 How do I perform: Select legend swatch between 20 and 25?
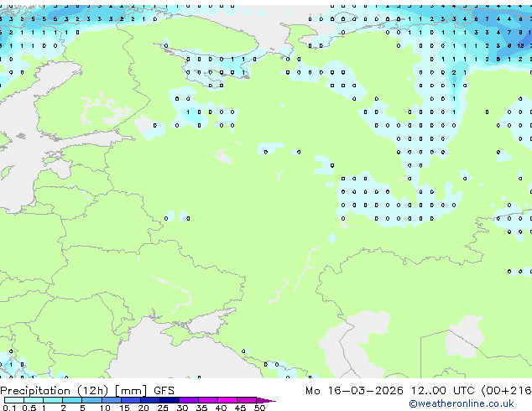tap(149, 400)
